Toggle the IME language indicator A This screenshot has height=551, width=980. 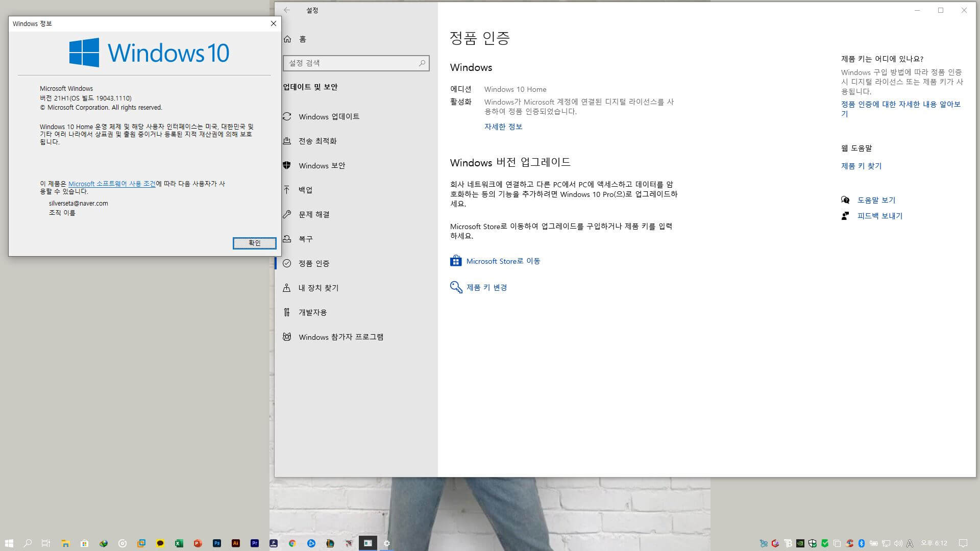[910, 543]
